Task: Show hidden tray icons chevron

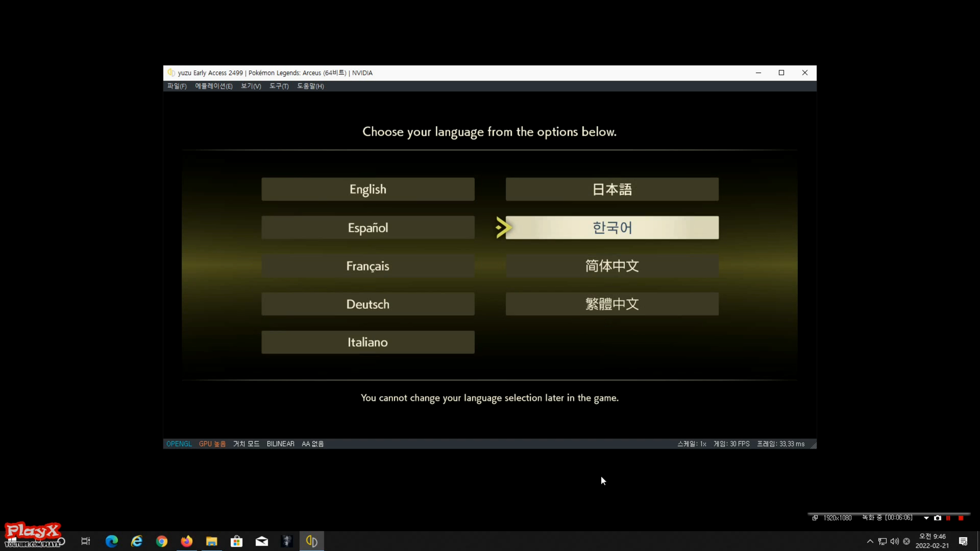Action: point(870,541)
